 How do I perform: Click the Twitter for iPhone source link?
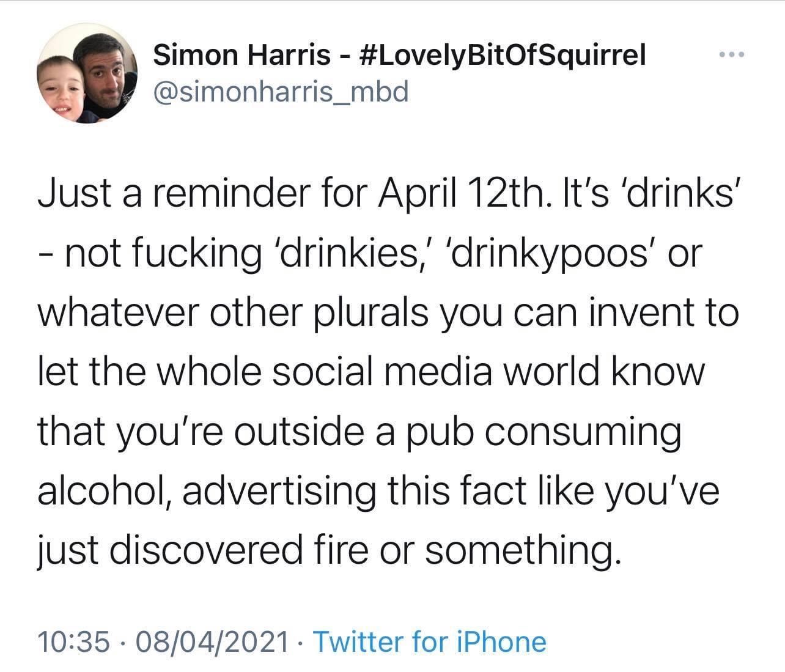429,642
